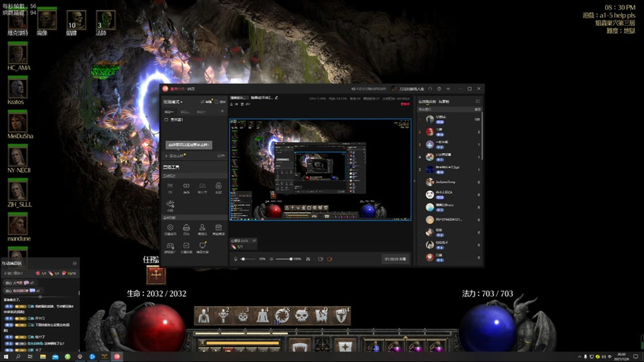The image size is (644, 362).
Task: Use the blue potion in the belt
Action: [x=374, y=346]
